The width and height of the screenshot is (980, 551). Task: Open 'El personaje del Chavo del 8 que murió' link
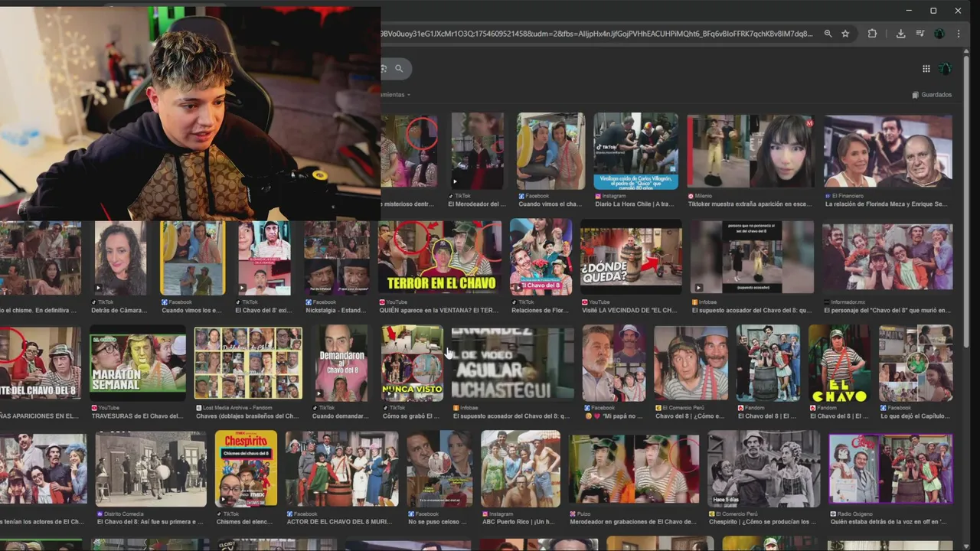pos(887,311)
